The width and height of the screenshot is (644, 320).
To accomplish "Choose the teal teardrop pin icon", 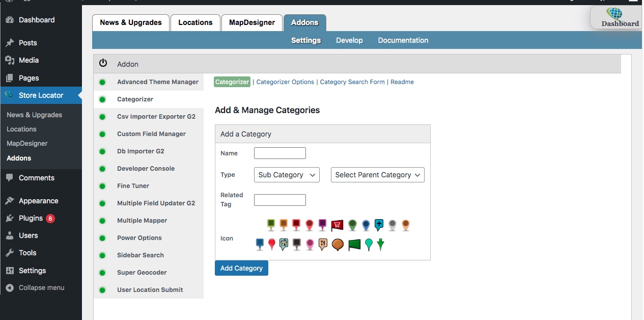I will 369,245.
